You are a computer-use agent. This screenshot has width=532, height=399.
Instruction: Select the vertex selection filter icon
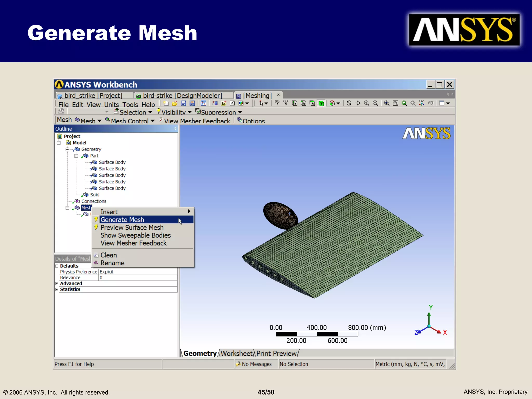(295, 103)
